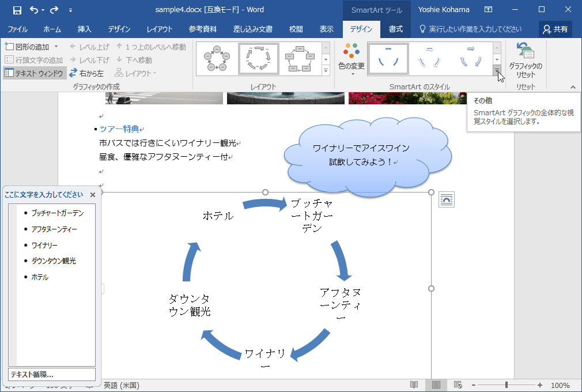Open Customize Quick Access Toolbar dropdown
The image size is (582, 392).
tap(70, 10)
